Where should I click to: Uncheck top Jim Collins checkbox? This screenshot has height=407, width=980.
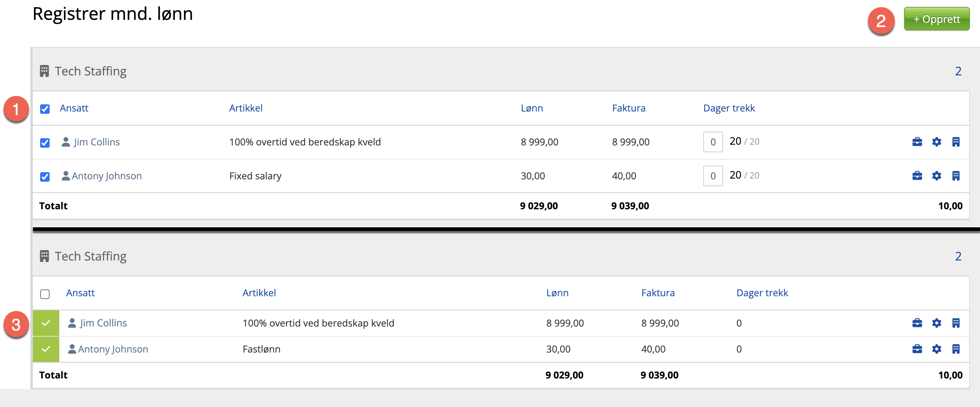tap(45, 143)
